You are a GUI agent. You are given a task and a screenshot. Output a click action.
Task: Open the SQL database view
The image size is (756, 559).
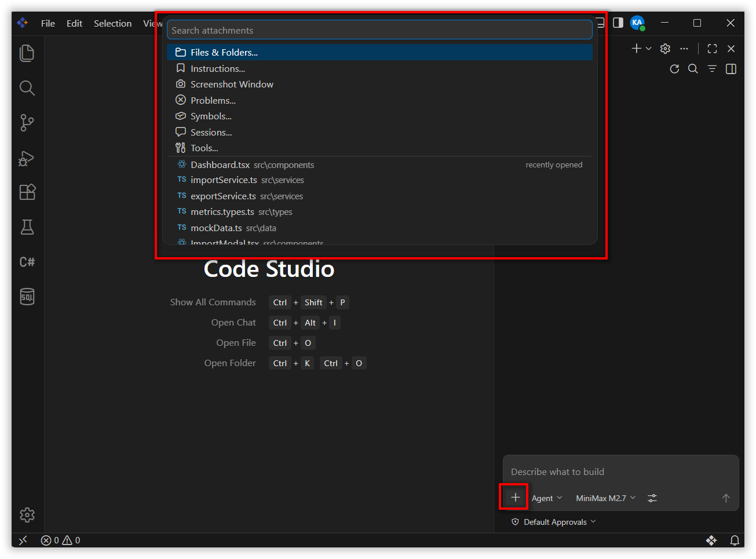[27, 297]
